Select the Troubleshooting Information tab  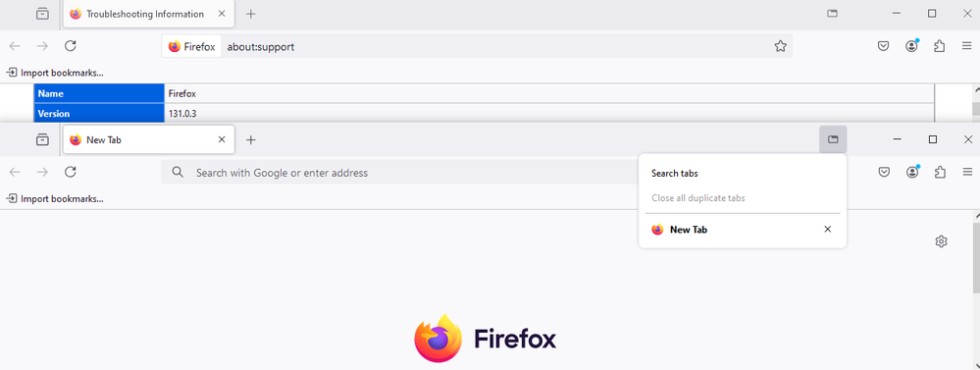click(149, 14)
